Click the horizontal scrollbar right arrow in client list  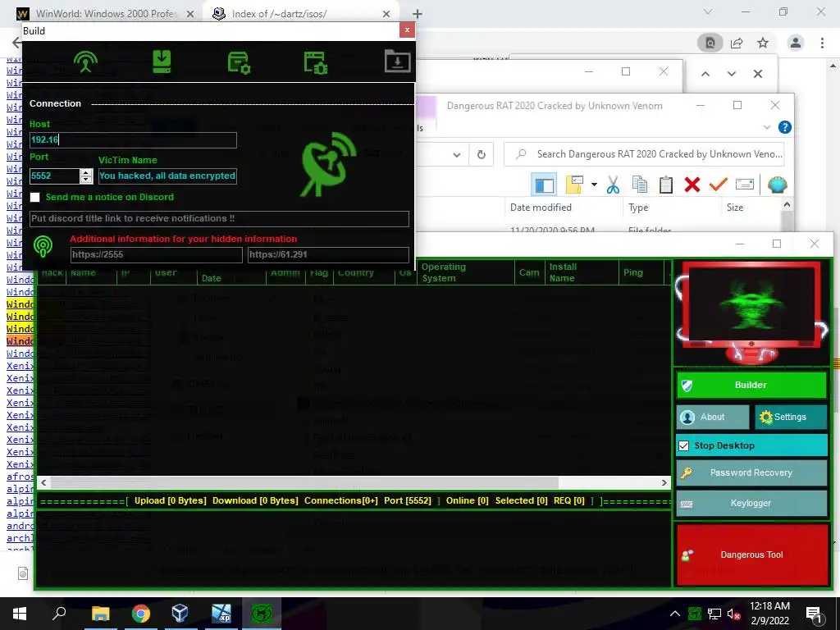point(664,482)
